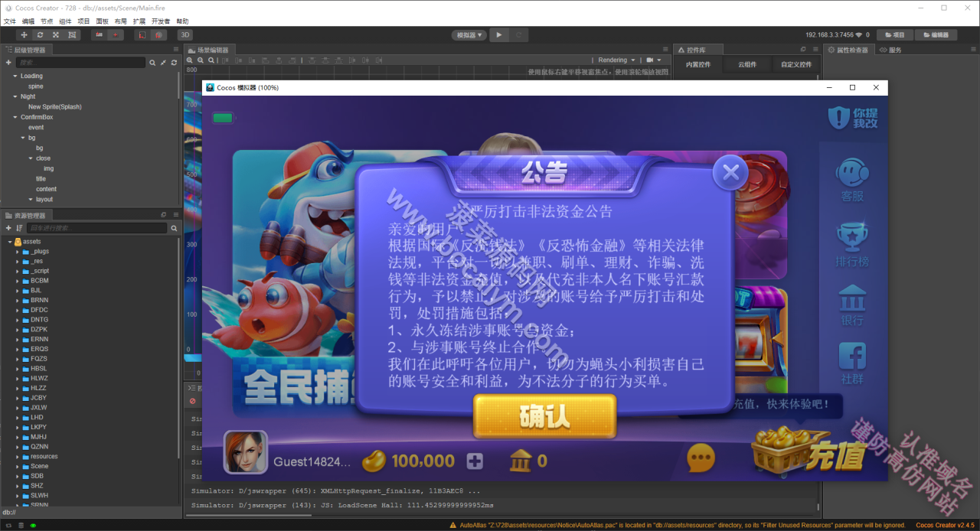The height and width of the screenshot is (531, 980).
Task: Zoom out the scene editor view
Action: [201, 60]
